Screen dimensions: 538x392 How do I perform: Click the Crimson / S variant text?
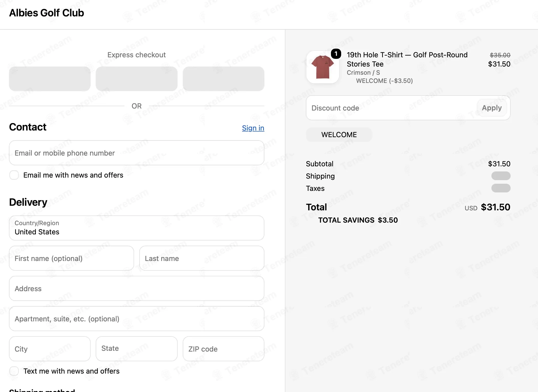pos(363,73)
